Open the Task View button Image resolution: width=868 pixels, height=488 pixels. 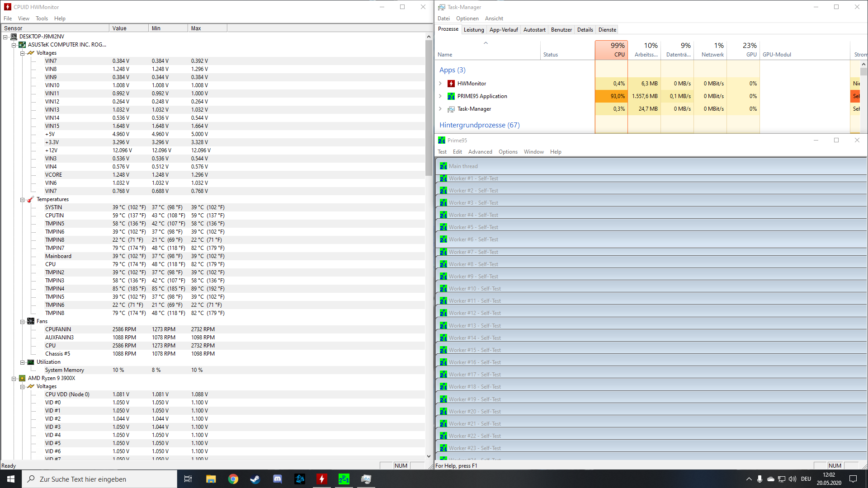coord(188,479)
